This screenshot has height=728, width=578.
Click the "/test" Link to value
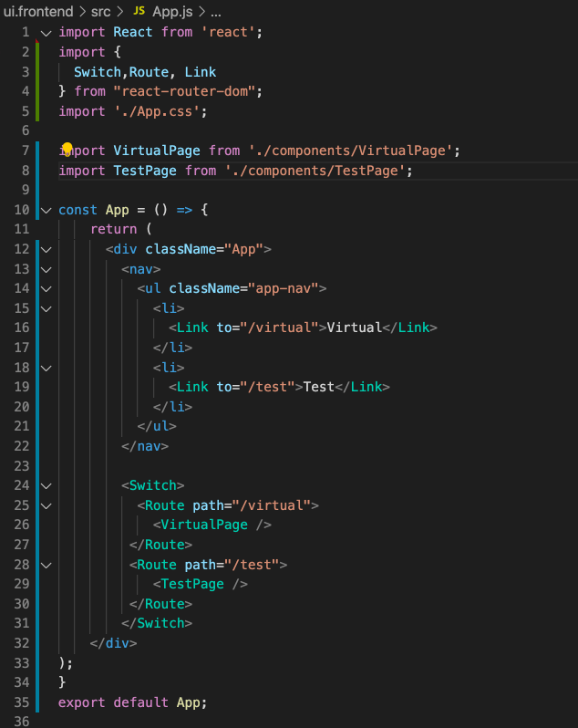click(x=267, y=387)
